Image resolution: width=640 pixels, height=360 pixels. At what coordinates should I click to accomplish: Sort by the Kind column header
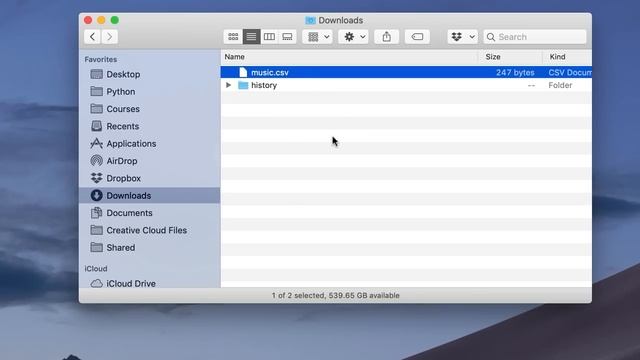pos(567,57)
